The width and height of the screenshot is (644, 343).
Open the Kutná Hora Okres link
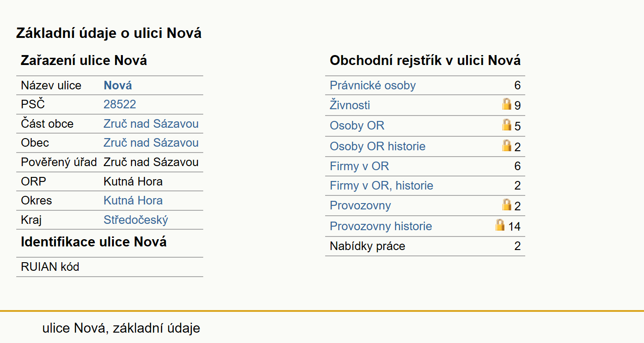[133, 200]
